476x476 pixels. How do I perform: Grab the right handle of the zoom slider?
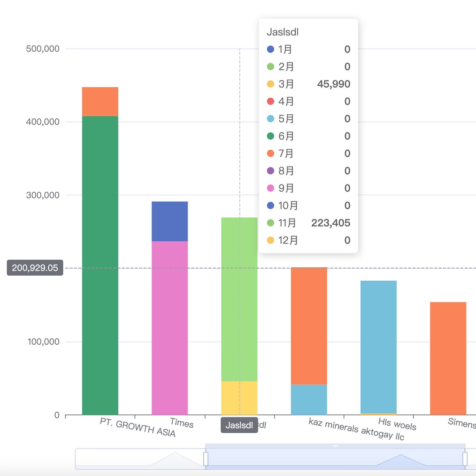click(x=465, y=459)
